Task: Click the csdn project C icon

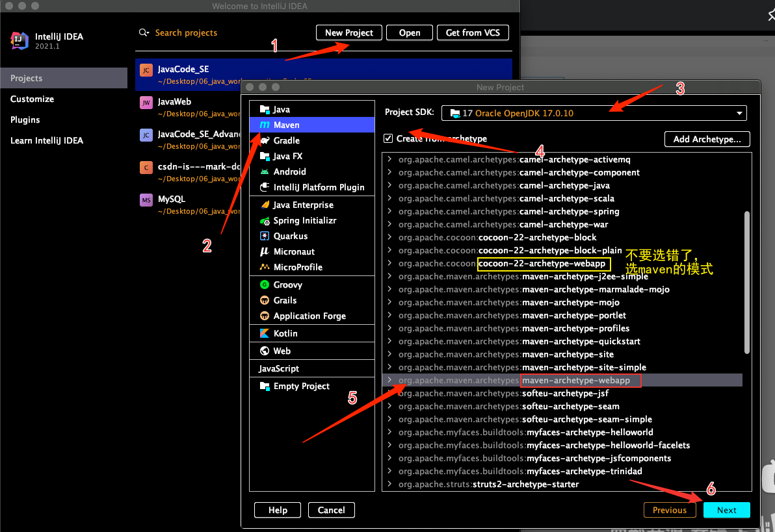Action: (146, 168)
